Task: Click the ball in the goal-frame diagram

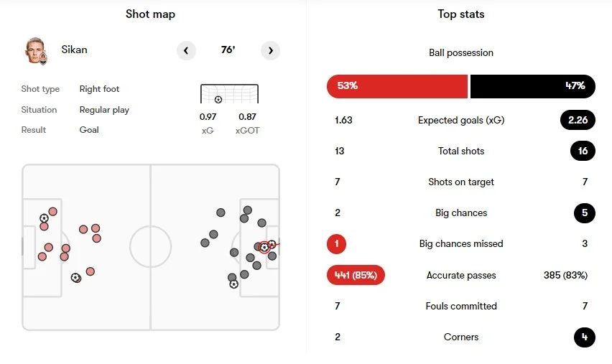Action: (x=218, y=99)
